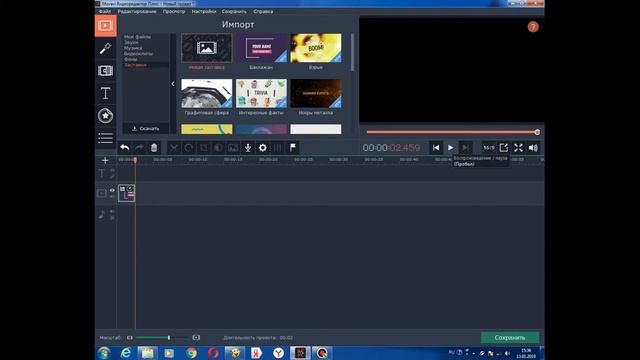Adjust the timeline scale slider
The image size is (640, 360).
coord(162,338)
